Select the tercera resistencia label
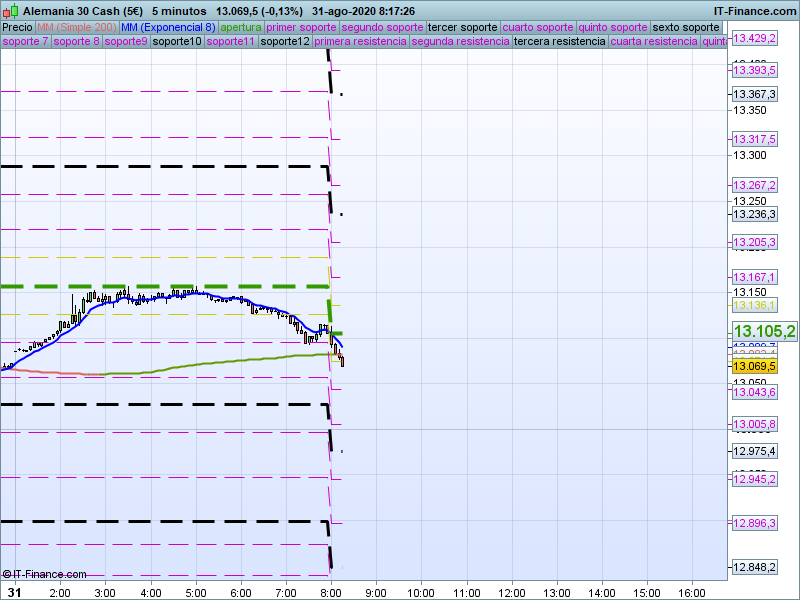The height and width of the screenshot is (600, 800). point(559,42)
